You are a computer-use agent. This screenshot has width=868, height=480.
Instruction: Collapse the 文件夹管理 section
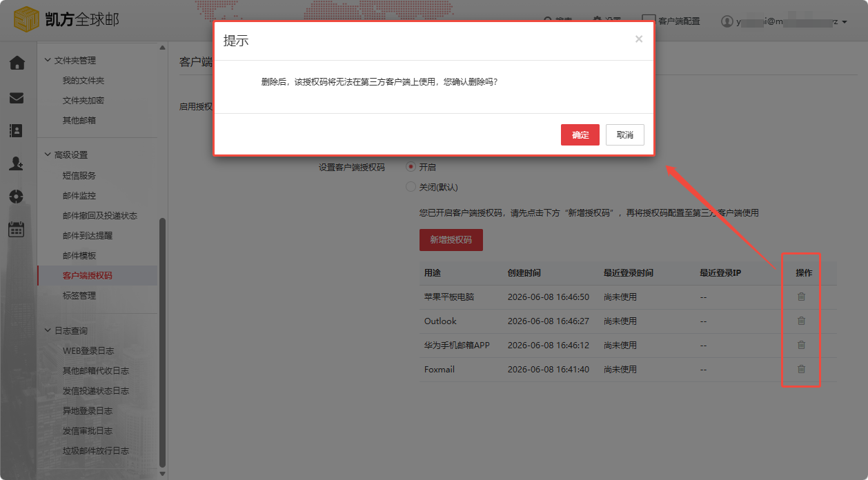[x=70, y=61]
